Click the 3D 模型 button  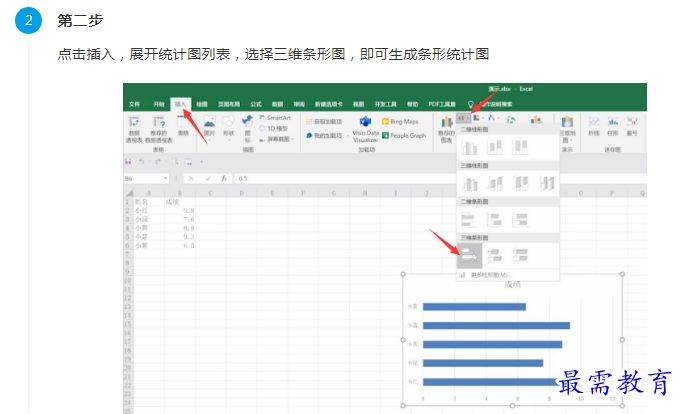274,128
